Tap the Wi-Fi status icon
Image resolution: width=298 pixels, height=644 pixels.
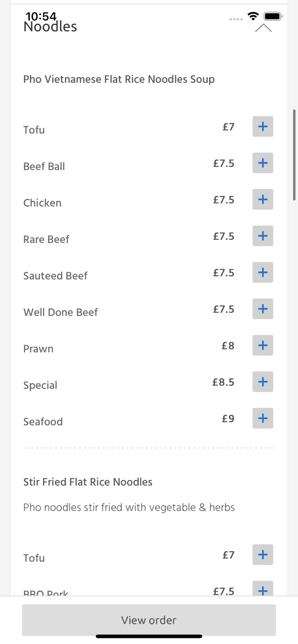253,15
